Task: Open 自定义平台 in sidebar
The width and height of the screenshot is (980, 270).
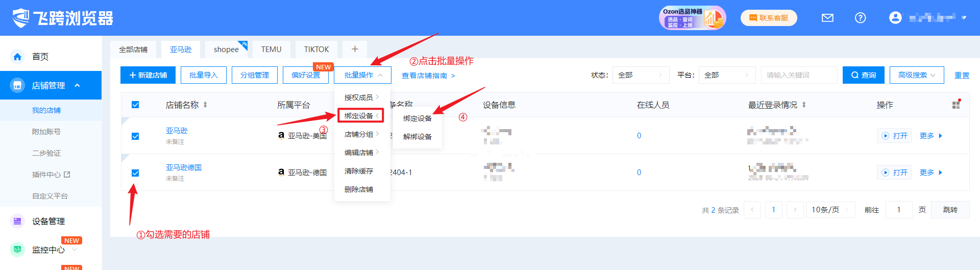Action: tap(50, 196)
